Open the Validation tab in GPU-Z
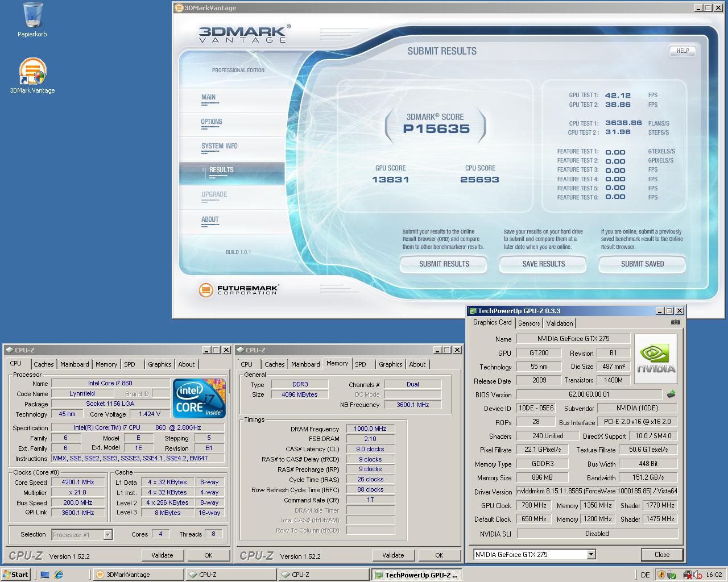 [x=560, y=323]
